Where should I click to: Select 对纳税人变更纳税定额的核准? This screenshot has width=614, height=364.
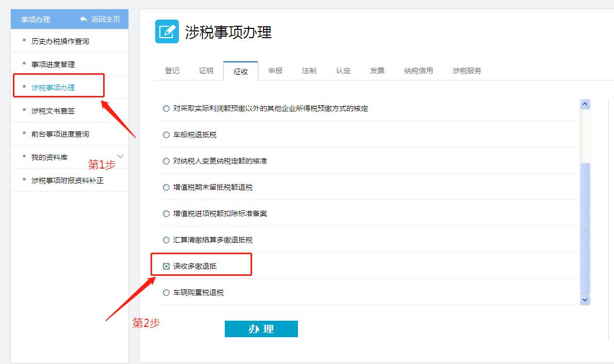[x=166, y=161]
